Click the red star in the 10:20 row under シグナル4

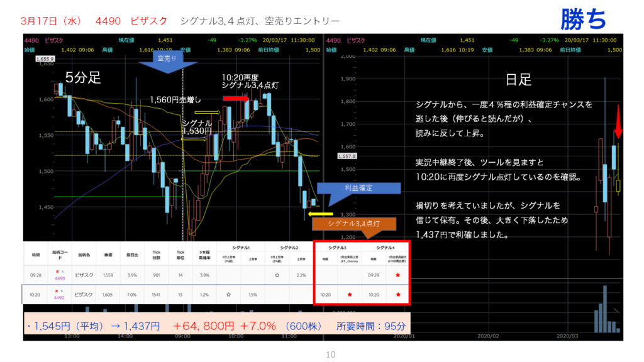pyautogui.click(x=397, y=295)
